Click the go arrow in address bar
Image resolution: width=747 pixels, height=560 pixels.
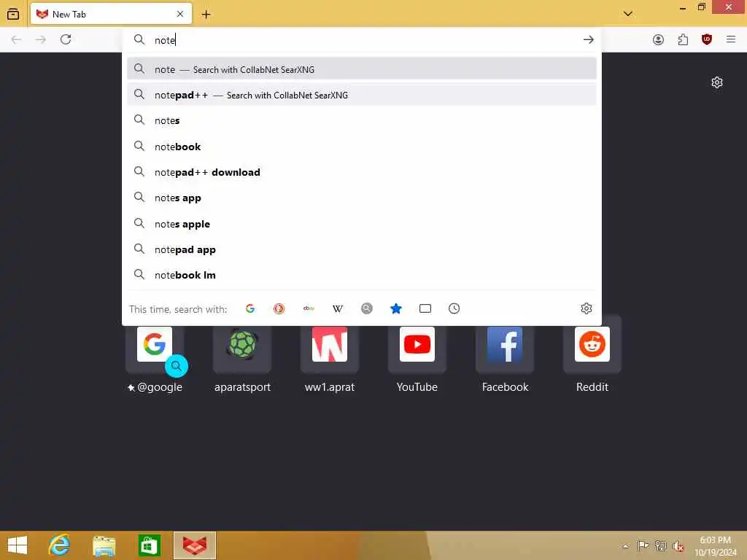[589, 39]
